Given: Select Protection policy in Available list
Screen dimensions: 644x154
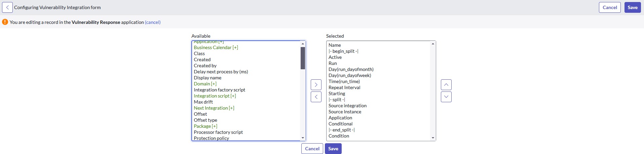Looking at the screenshot, I should click(246, 138).
